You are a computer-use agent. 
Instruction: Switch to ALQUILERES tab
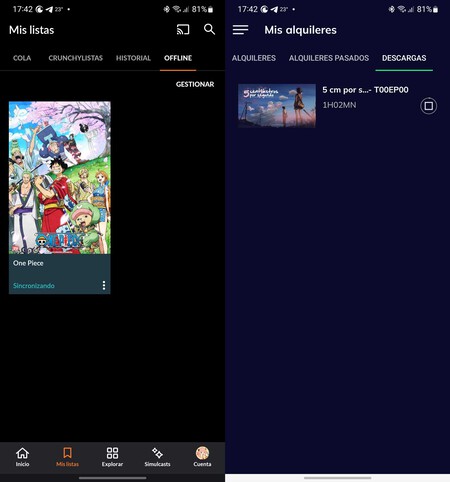pos(254,58)
